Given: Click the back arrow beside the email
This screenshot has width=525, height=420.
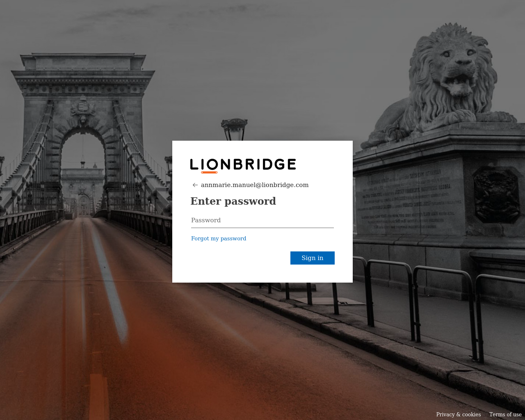Looking at the screenshot, I should click(195, 185).
